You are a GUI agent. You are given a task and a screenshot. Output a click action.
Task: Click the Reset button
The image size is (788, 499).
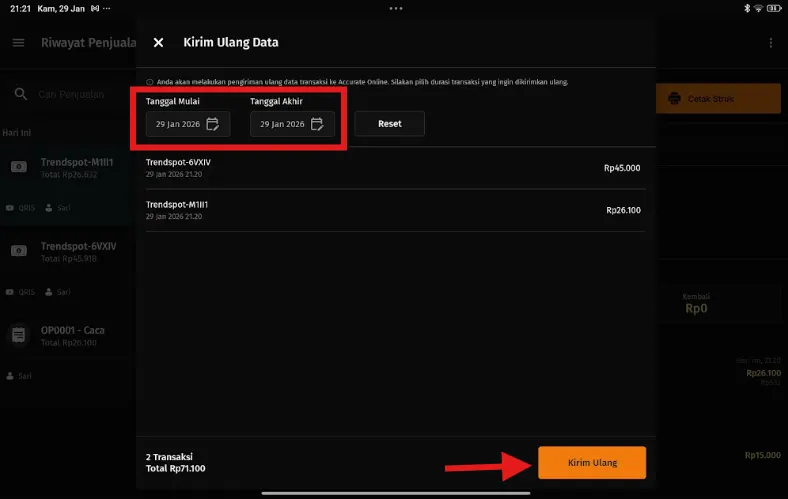tap(389, 124)
